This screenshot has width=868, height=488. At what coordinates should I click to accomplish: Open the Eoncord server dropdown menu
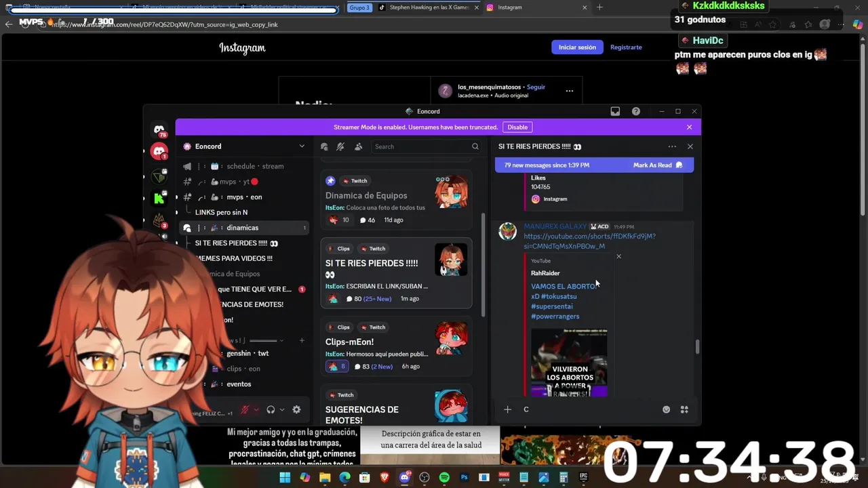coord(302,146)
